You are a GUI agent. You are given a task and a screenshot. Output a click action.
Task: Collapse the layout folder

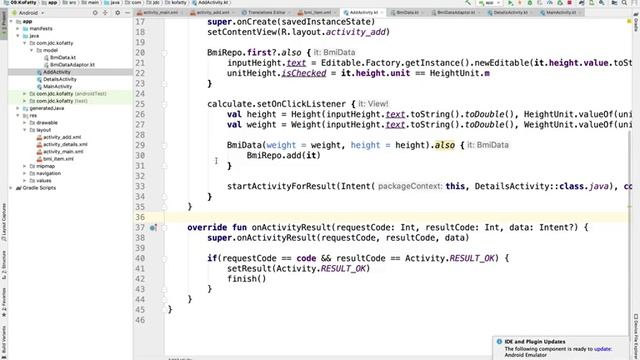tap(25, 130)
